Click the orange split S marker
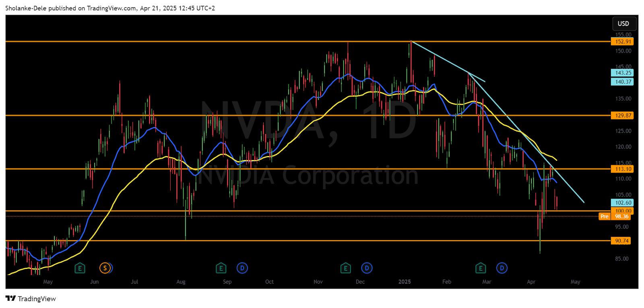The image size is (644, 308). point(105,268)
